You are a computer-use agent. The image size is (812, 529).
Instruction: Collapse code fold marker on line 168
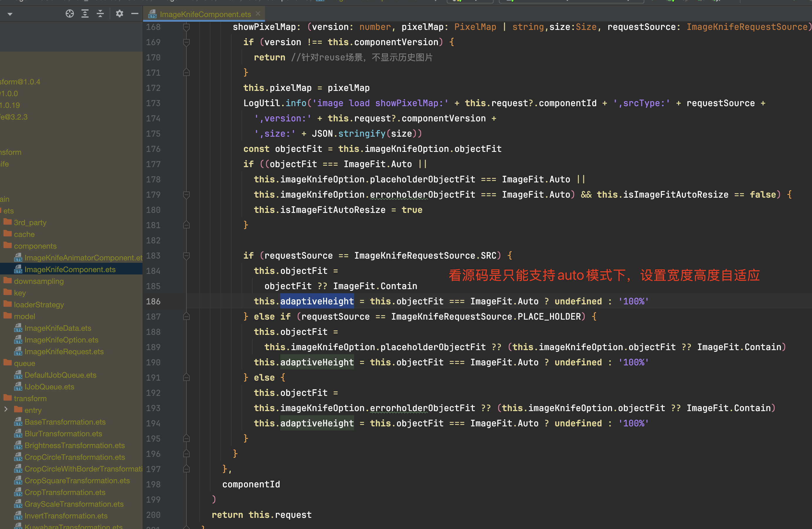point(186,27)
